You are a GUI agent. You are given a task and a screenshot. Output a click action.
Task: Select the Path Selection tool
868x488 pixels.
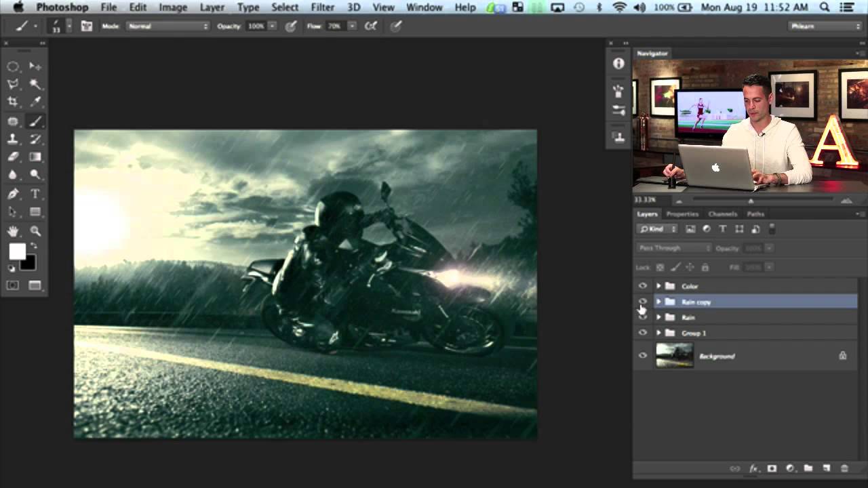[x=13, y=212]
